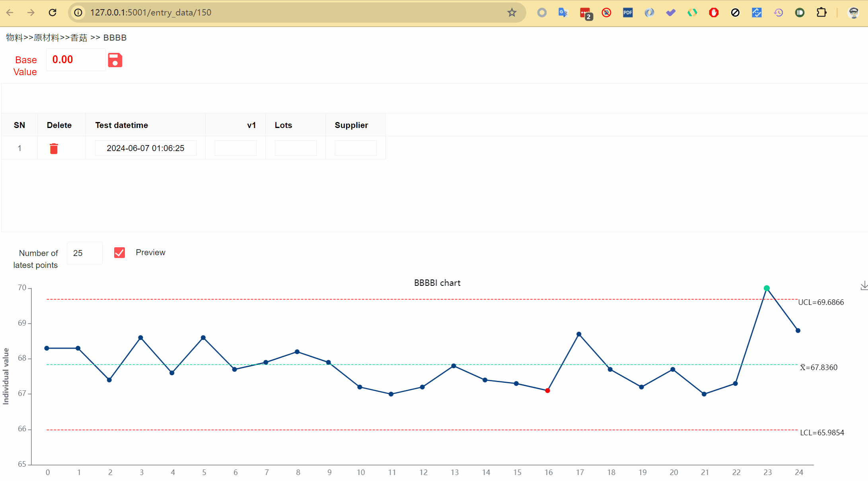Open the browser profile avatar
This screenshot has height=481, width=868.
tap(854, 13)
